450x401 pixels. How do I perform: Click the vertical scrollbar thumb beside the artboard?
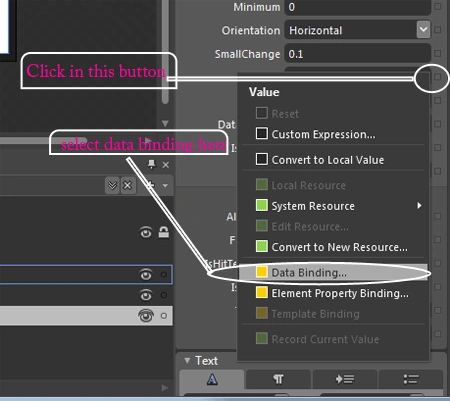[165, 52]
